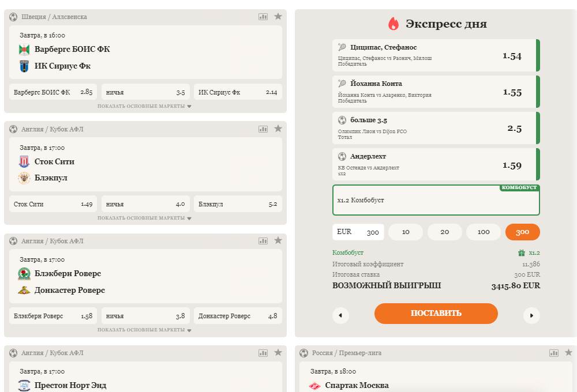Open Швеция / Аллсвенска league link

[x=54, y=17]
